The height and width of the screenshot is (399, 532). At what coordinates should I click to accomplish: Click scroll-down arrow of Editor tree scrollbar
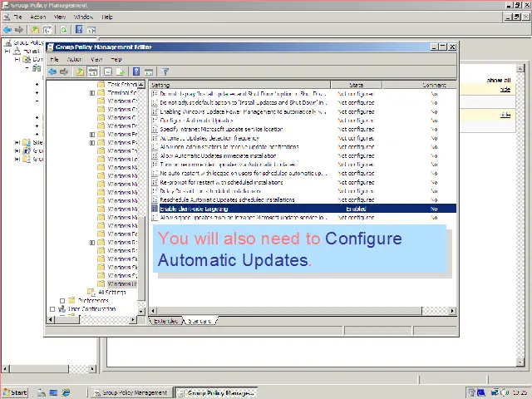141,311
